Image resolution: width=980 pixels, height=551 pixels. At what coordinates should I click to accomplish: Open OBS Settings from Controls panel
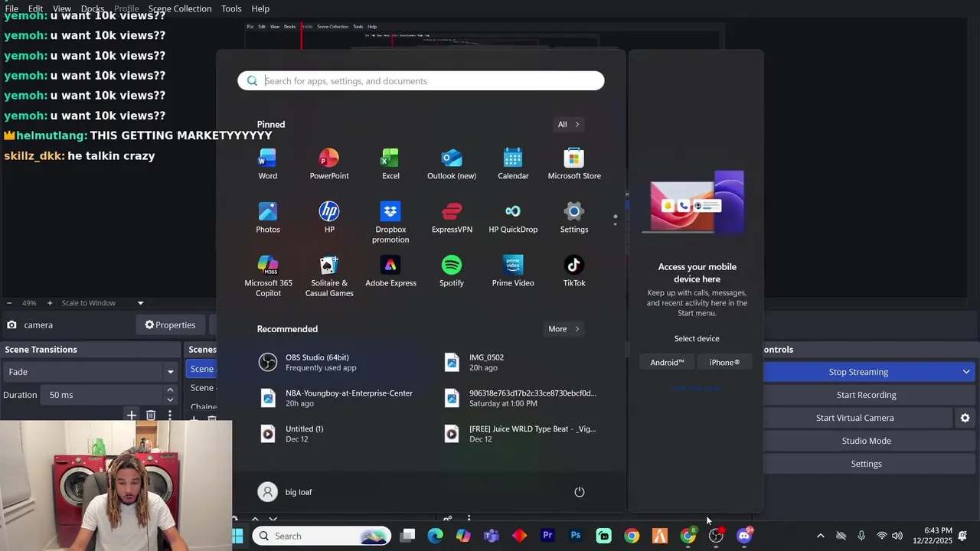point(866,464)
